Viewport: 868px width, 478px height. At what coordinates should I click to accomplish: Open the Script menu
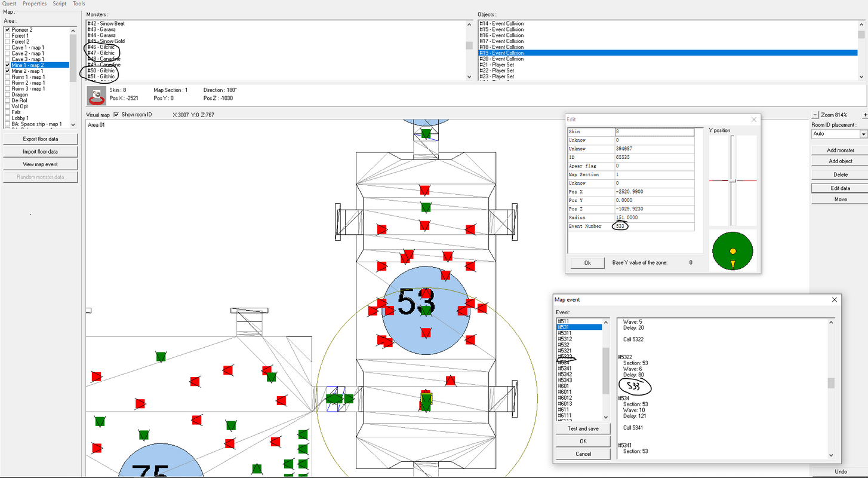(60, 4)
